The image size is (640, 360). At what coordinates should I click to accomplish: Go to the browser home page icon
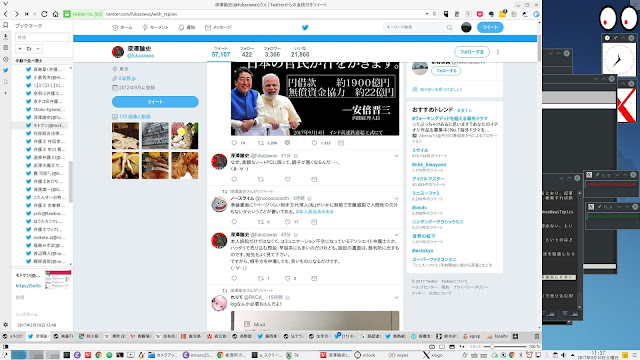click(55, 14)
